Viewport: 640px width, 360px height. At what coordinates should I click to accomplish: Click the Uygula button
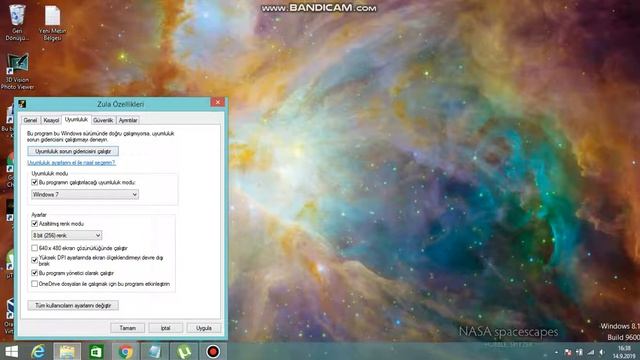tap(204, 328)
